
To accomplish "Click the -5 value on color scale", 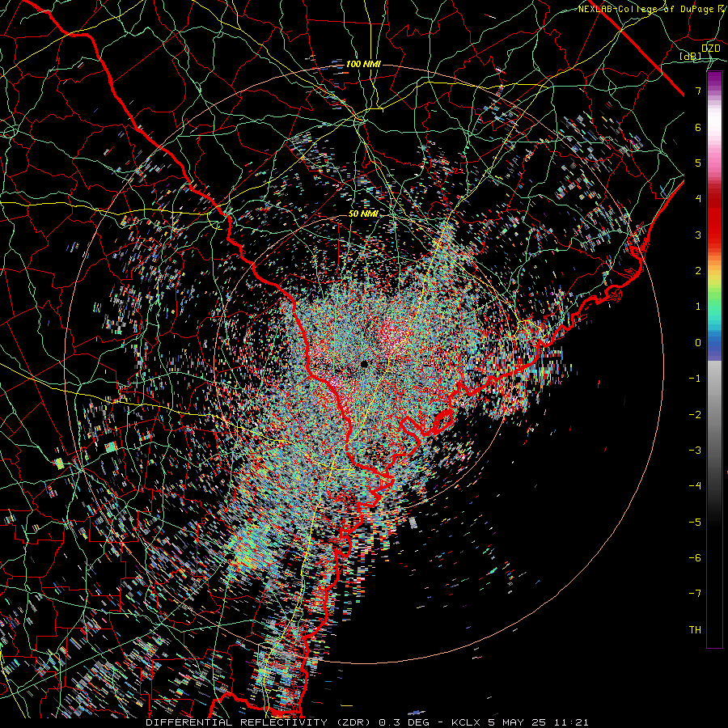I will pos(695,523).
